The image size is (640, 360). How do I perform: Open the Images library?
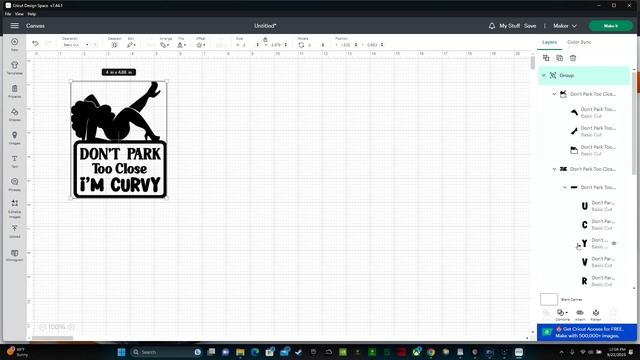14,138
